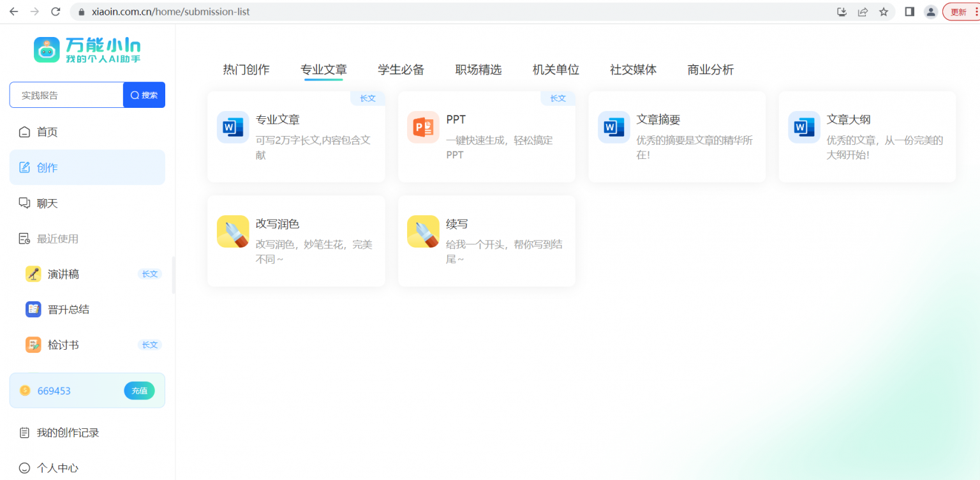
Task: Click the 长文 tag on 专业文章 card
Action: [368, 98]
